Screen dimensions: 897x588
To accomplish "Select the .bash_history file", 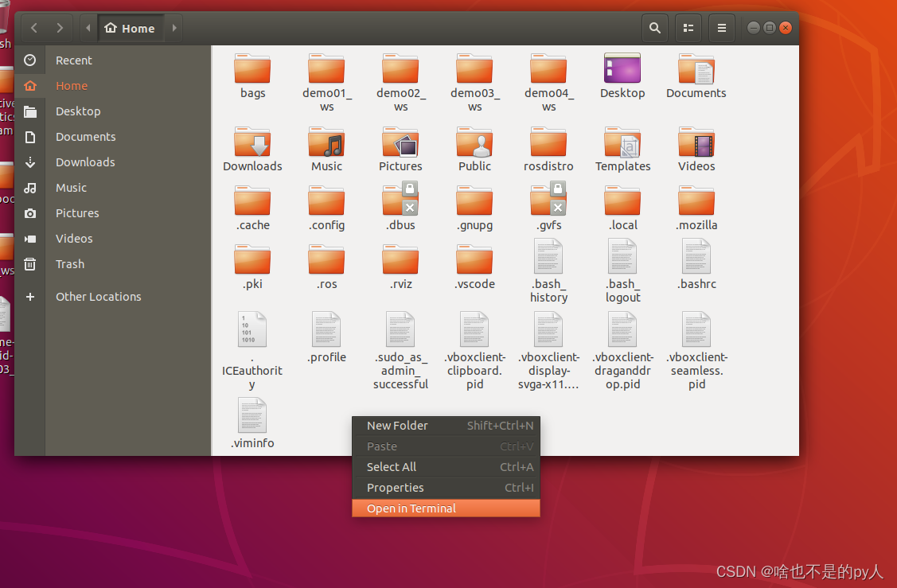I will point(548,271).
